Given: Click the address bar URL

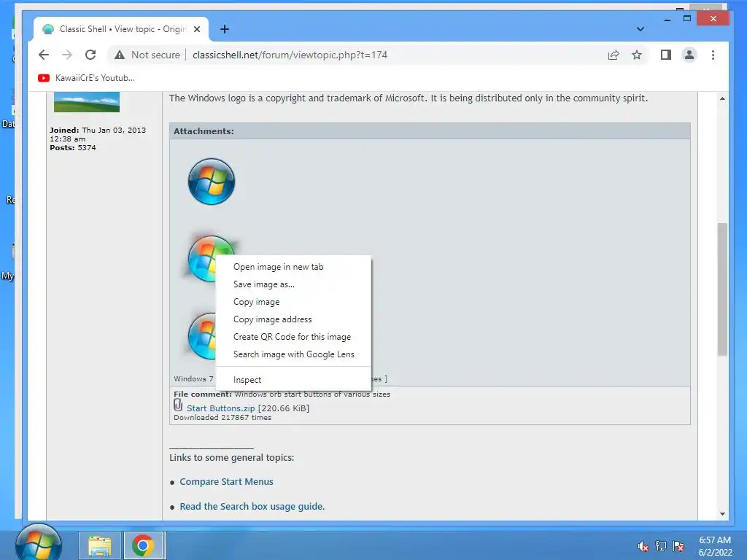Looking at the screenshot, I should tap(290, 55).
